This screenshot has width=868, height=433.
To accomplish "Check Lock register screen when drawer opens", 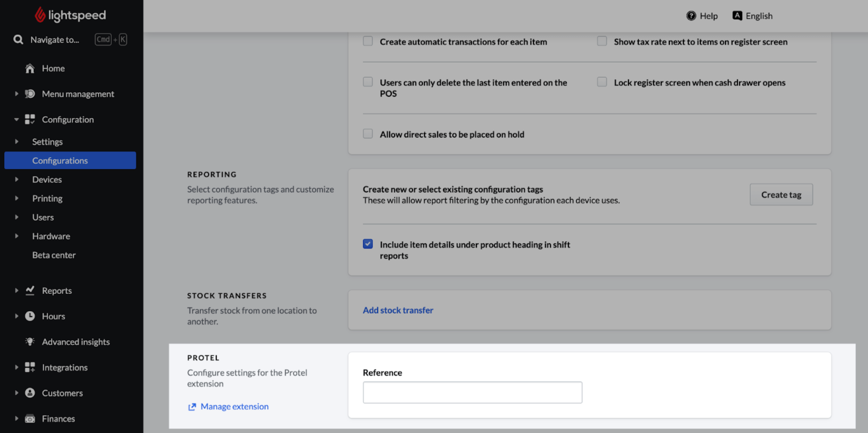I will click(602, 82).
